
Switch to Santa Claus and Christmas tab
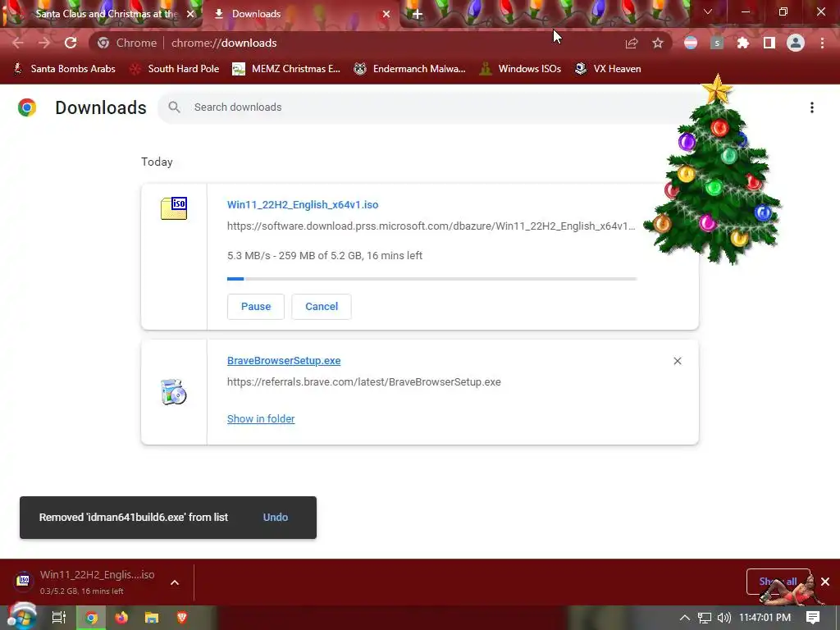(x=106, y=14)
